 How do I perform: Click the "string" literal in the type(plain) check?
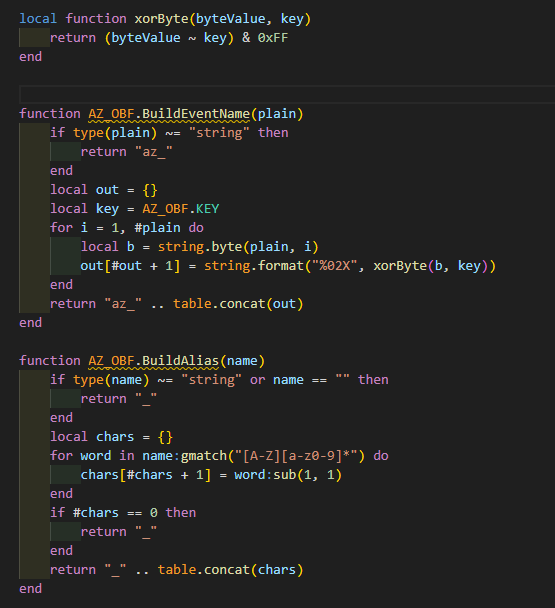(219, 133)
